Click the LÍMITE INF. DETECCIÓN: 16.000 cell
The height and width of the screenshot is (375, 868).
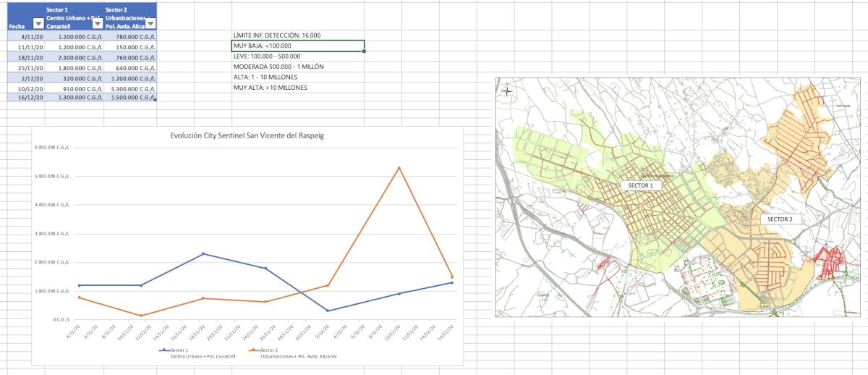point(298,35)
